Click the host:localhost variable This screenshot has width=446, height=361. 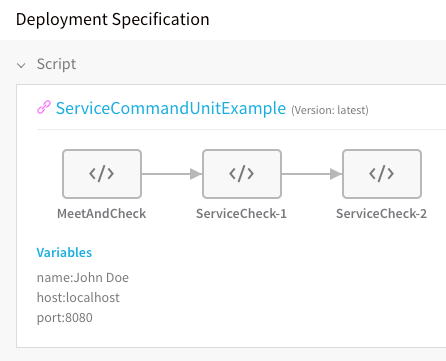78,297
